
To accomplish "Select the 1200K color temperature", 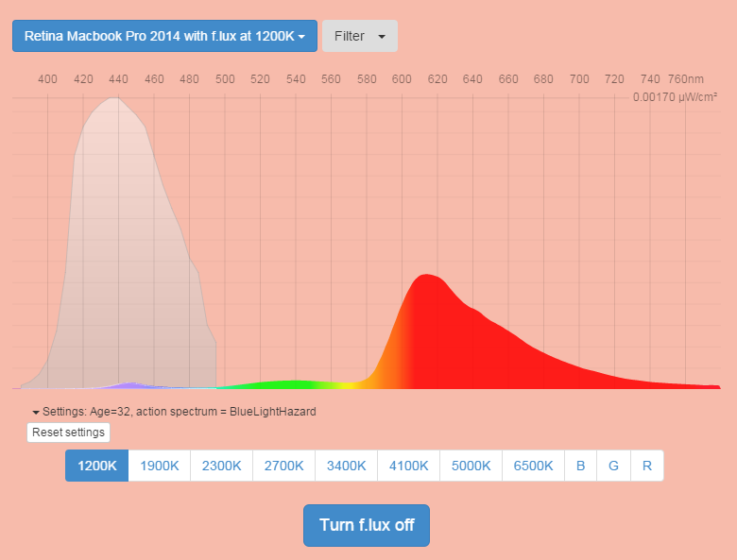I will pos(96,466).
